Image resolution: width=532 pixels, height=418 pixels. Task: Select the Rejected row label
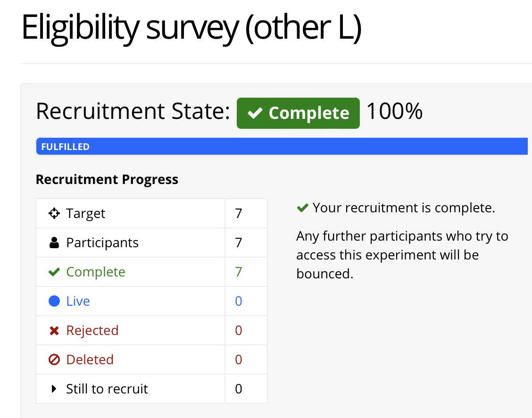point(92,330)
